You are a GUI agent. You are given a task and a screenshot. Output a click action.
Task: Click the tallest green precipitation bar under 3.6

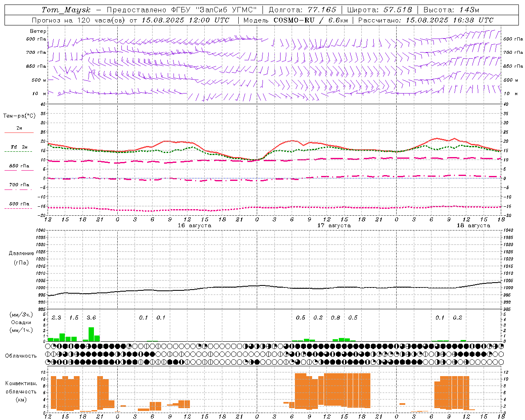tap(91, 334)
